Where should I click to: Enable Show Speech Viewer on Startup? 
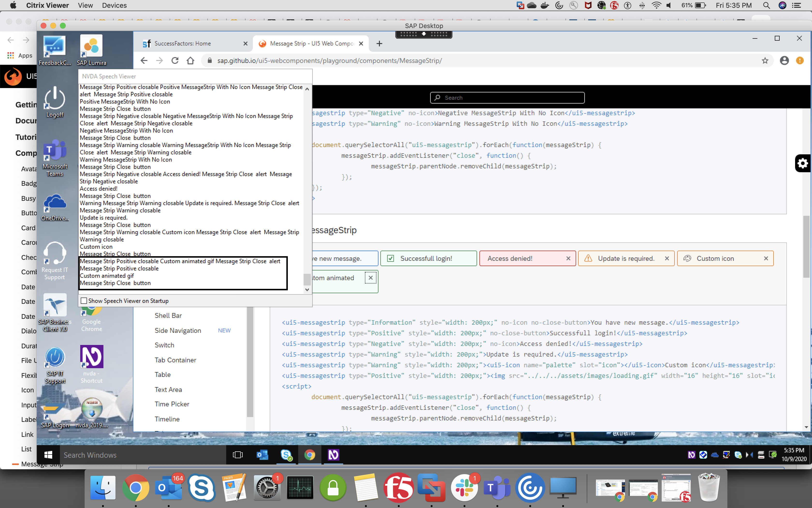pos(84,301)
